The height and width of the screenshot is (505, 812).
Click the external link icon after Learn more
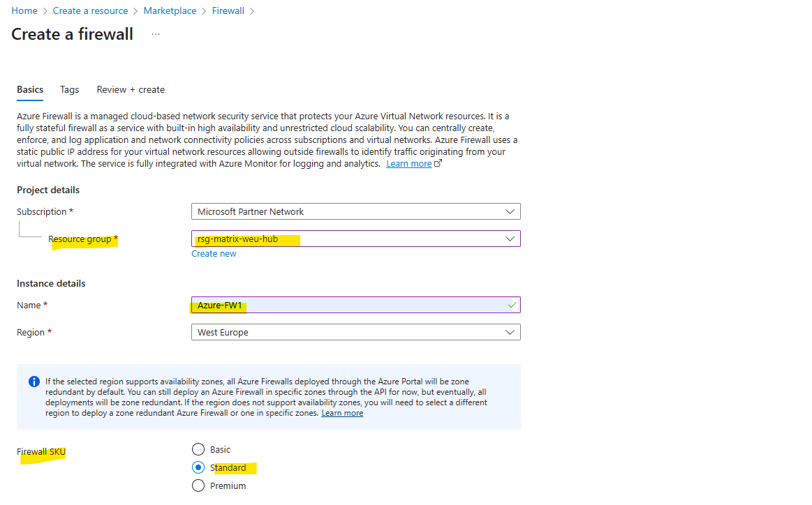[438, 163]
